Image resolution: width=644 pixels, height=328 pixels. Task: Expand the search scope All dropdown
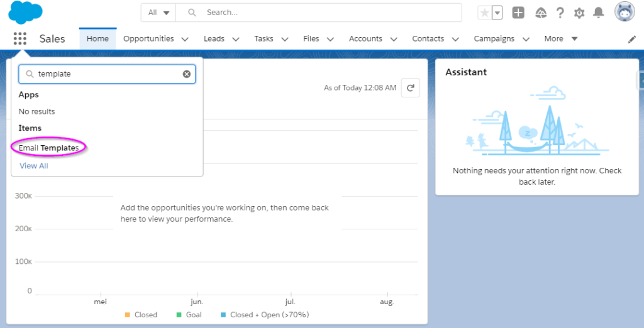[x=158, y=13]
